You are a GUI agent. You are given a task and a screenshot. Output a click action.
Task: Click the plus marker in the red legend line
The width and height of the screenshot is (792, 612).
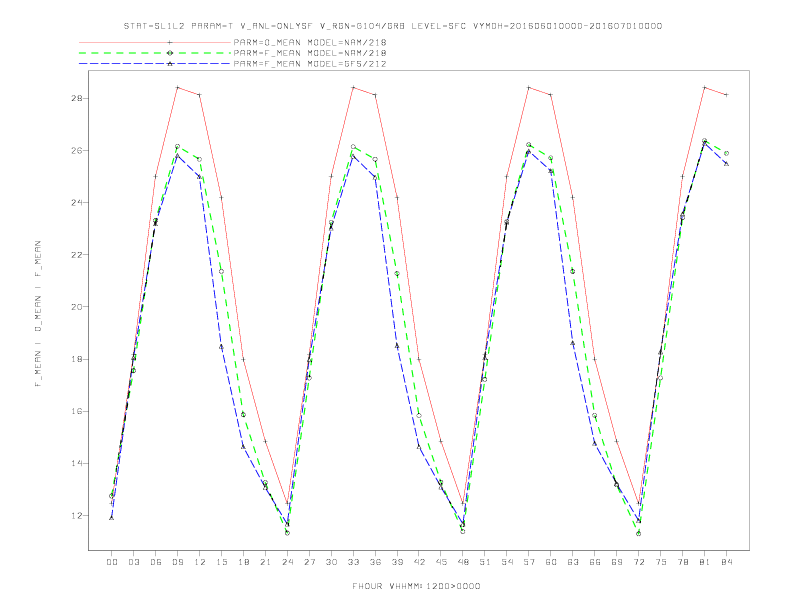coord(170,42)
